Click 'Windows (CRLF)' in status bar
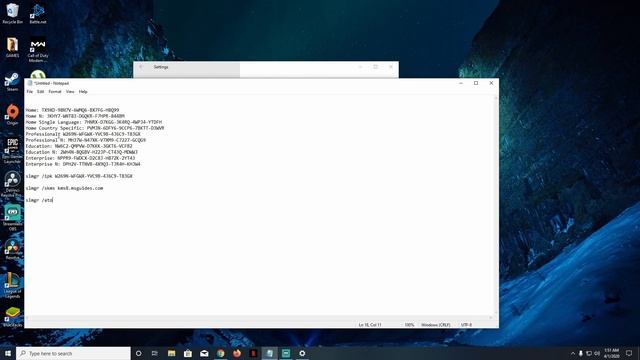The image size is (640, 360). (x=436, y=325)
